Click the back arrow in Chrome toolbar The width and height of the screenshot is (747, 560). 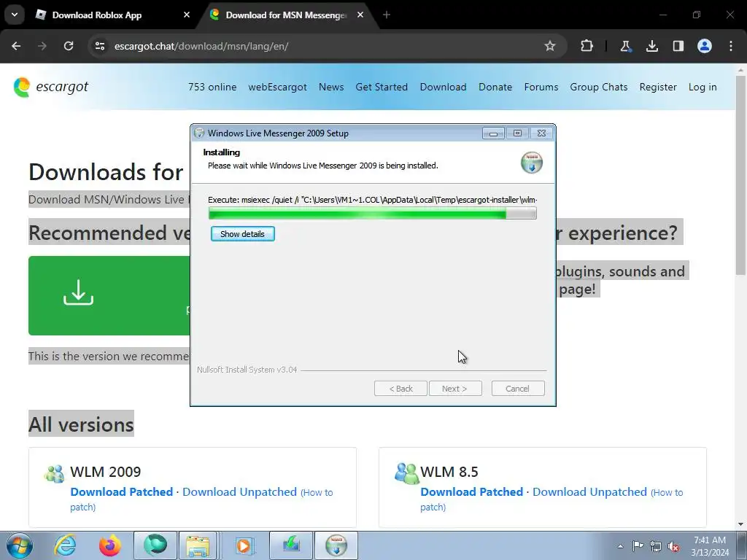tap(16, 46)
